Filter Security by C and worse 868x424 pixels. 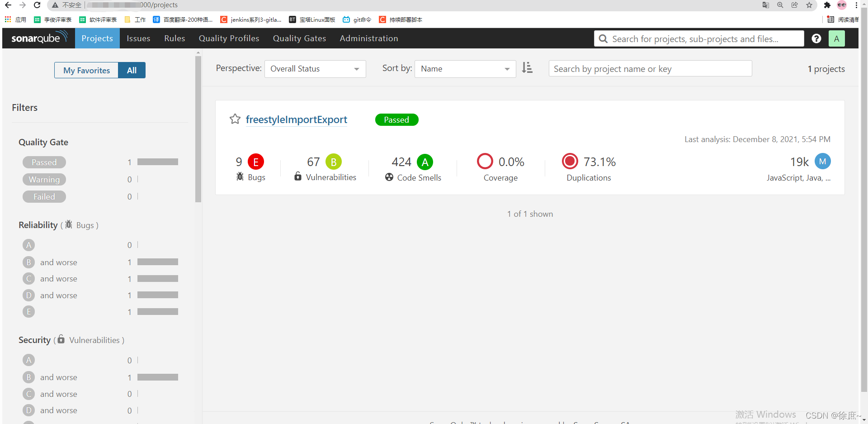coord(50,394)
